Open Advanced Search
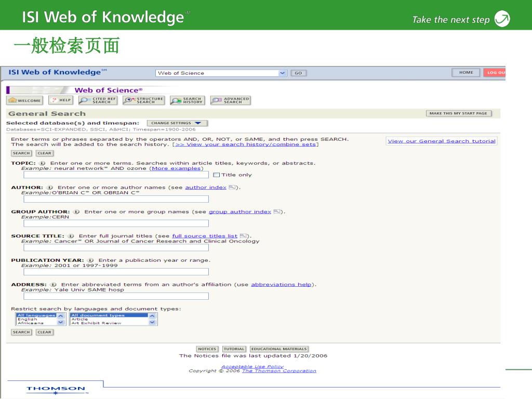The height and width of the screenshot is (399, 532). pyautogui.click(x=230, y=100)
